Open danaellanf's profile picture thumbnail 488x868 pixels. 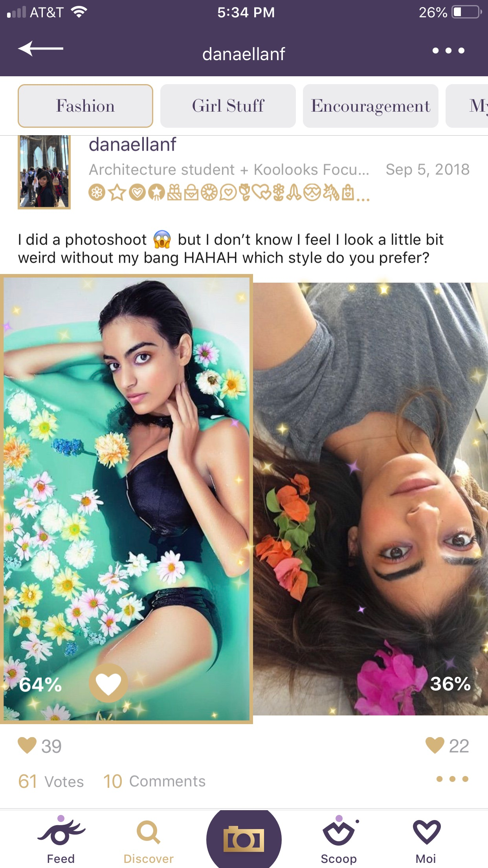click(44, 172)
